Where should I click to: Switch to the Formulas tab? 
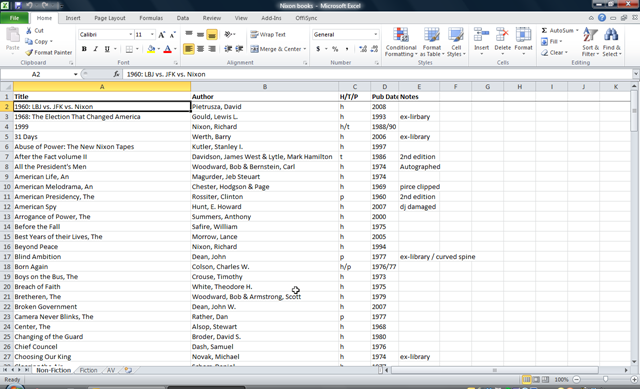click(x=151, y=18)
